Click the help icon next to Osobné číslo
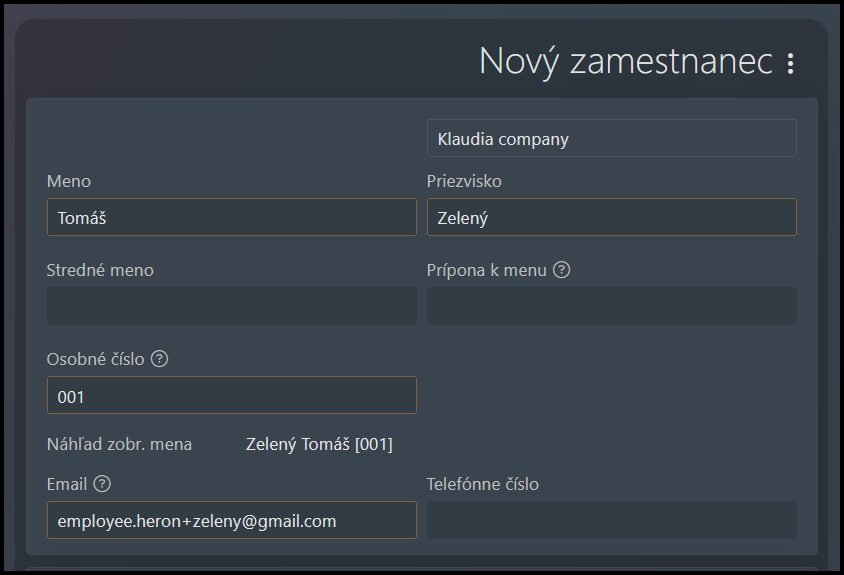 click(159, 359)
